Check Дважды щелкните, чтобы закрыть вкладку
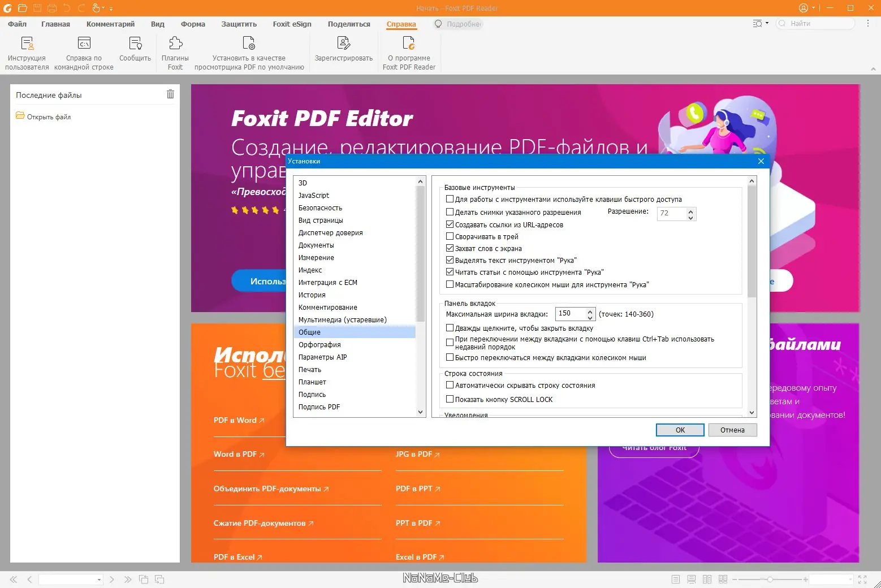The image size is (881, 588). [x=450, y=328]
